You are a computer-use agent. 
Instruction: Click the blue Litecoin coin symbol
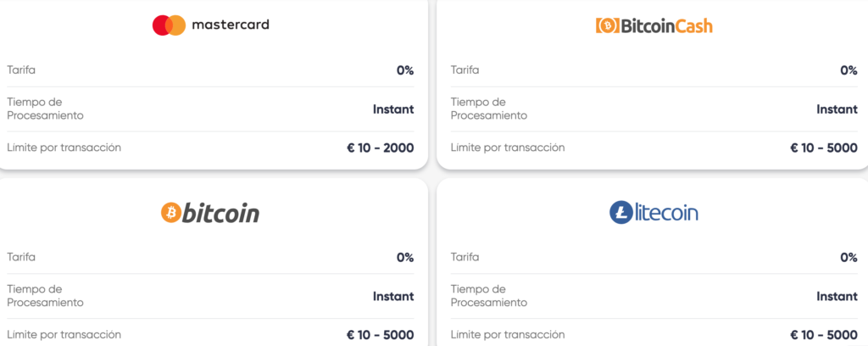tap(621, 212)
